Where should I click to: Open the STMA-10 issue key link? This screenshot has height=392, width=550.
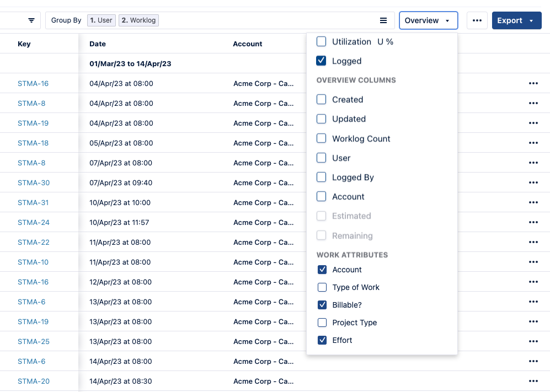33,262
